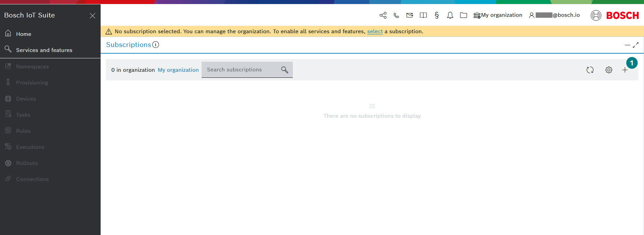Open My organization in the header
The width and height of the screenshot is (644, 235).
click(x=498, y=15)
